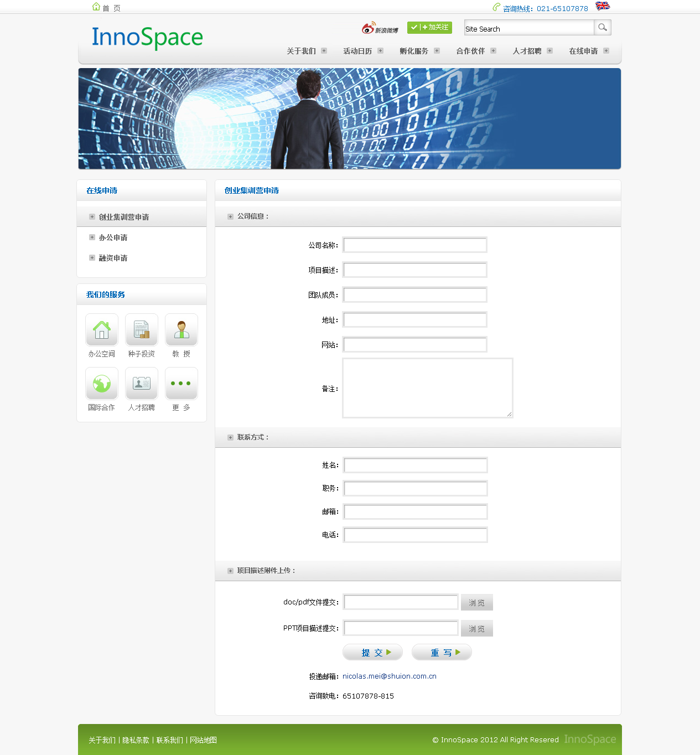Click 浏览 beside doc/pdf file field
This screenshot has width=700, height=755.
click(x=476, y=603)
